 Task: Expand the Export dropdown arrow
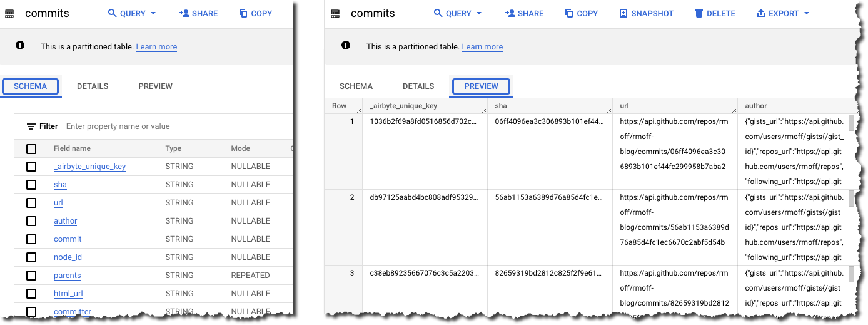[807, 13]
